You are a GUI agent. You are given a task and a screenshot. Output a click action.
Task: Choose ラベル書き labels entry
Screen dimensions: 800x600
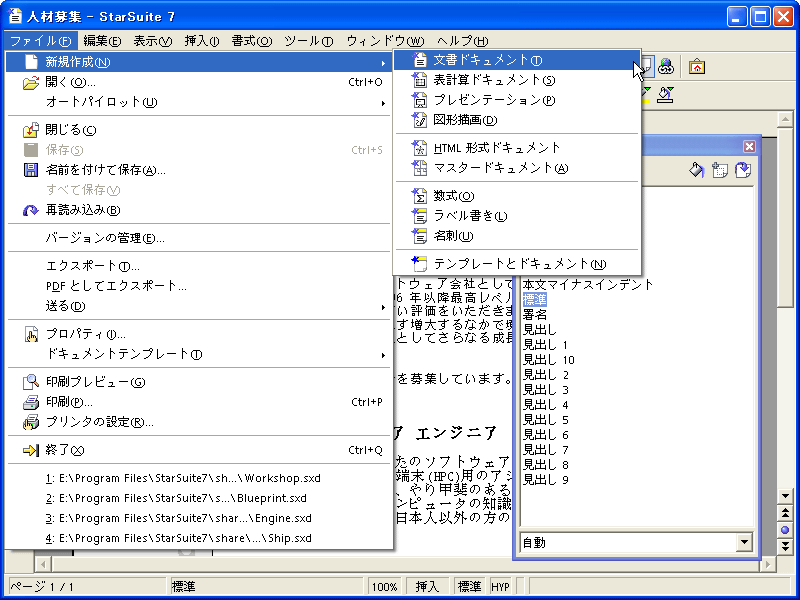pyautogui.click(x=517, y=216)
